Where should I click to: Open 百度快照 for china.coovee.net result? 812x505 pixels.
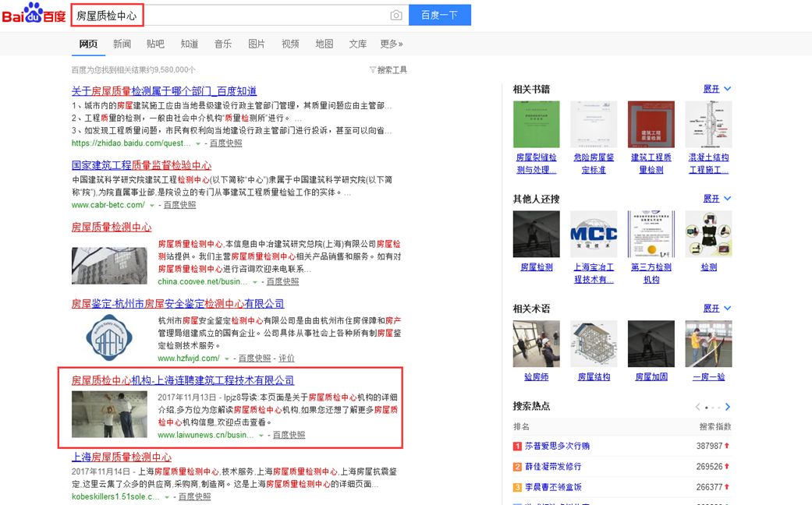pos(282,281)
